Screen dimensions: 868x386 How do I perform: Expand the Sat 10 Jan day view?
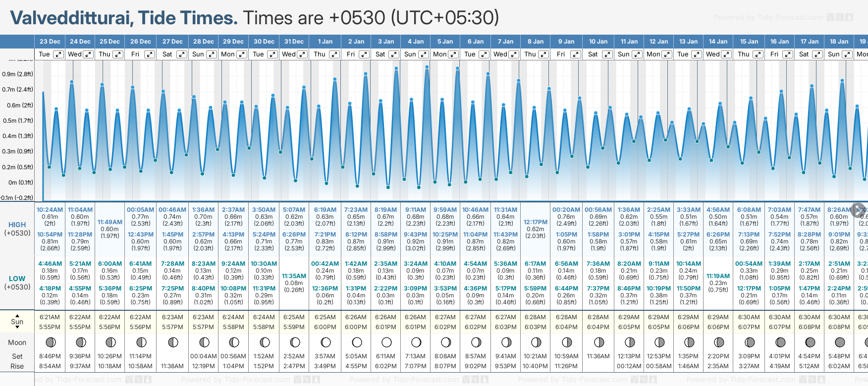(x=607, y=54)
